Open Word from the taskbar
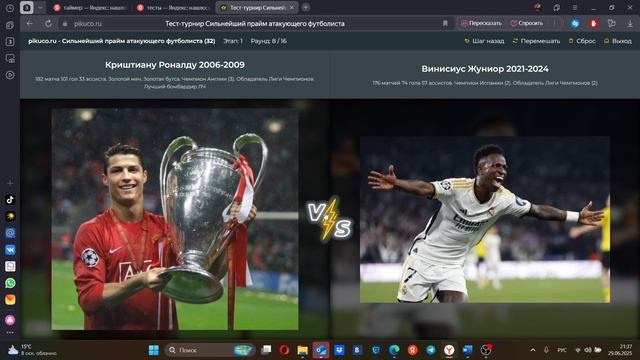Viewport: 640px width, 360px height. click(467, 350)
